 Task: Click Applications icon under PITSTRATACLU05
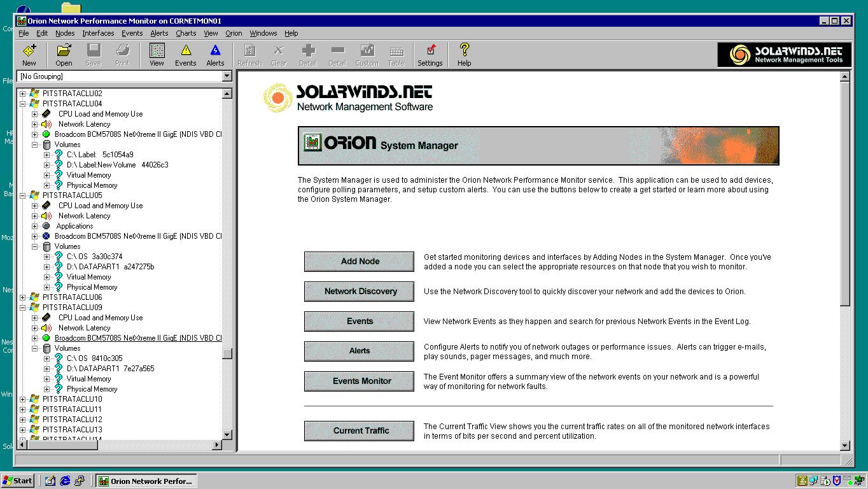click(46, 226)
